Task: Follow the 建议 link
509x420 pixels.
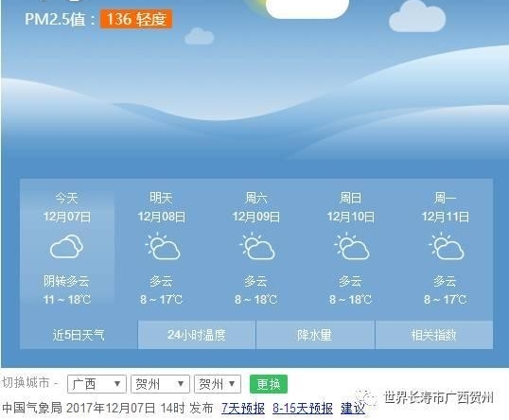Action: [353, 409]
